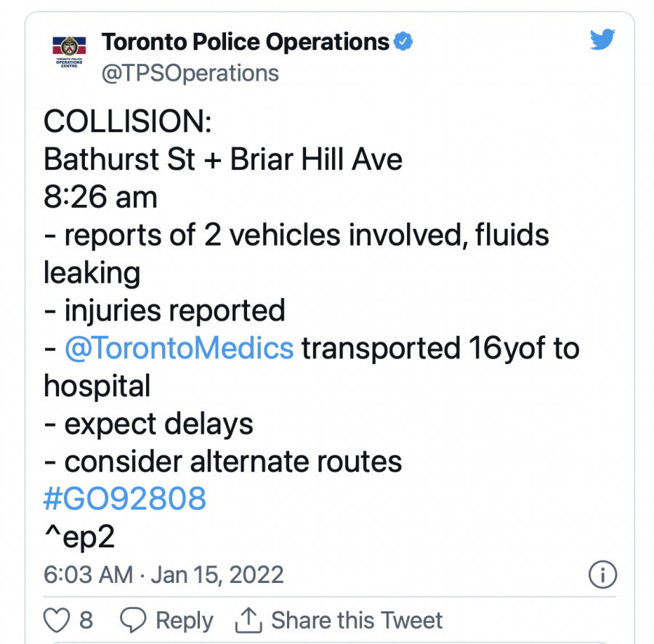654x644 pixels.
Task: Open the @TorontoMedics mention
Action: click(179, 348)
